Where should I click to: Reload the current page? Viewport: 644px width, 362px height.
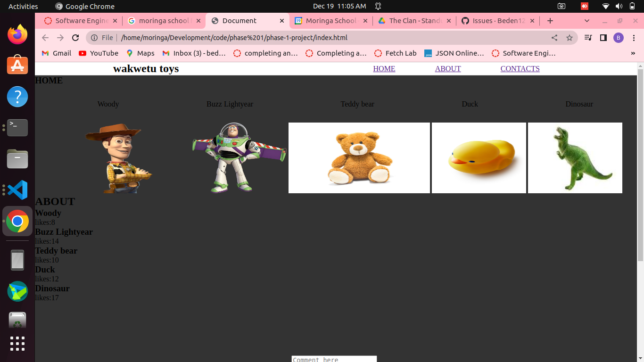[x=75, y=38]
